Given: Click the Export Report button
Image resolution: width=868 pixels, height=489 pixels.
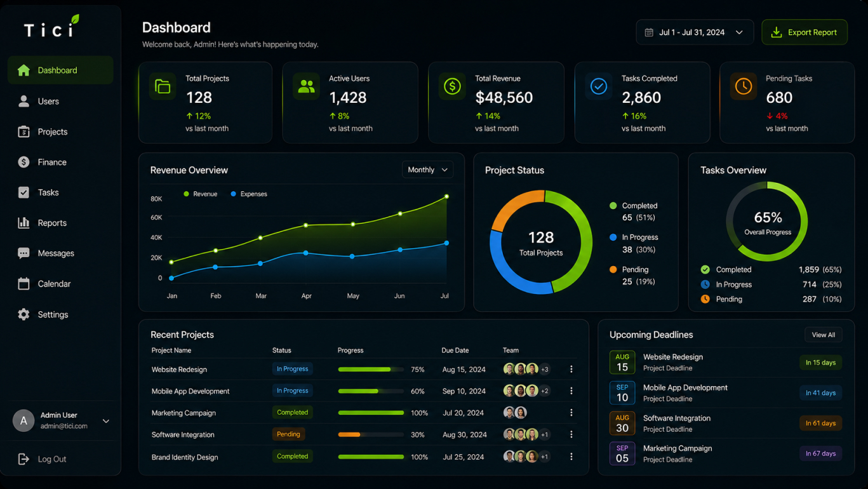Looking at the screenshot, I should coord(805,32).
